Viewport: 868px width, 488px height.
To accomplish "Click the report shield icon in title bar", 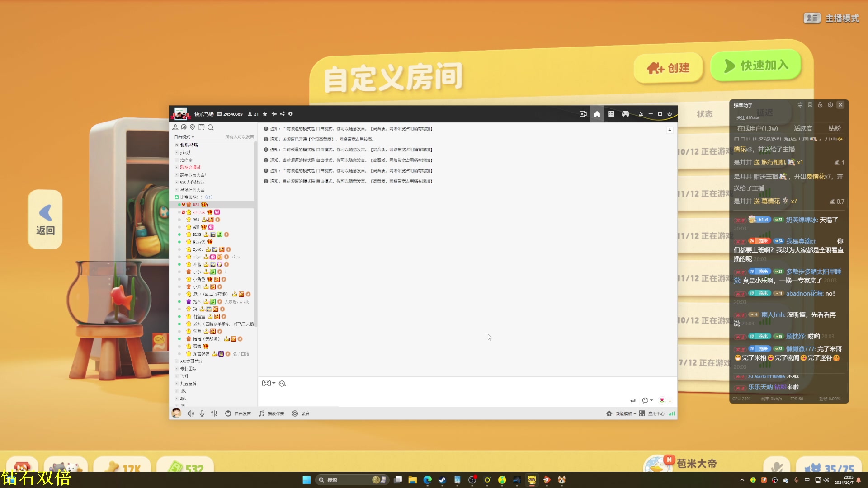I will 291,114.
